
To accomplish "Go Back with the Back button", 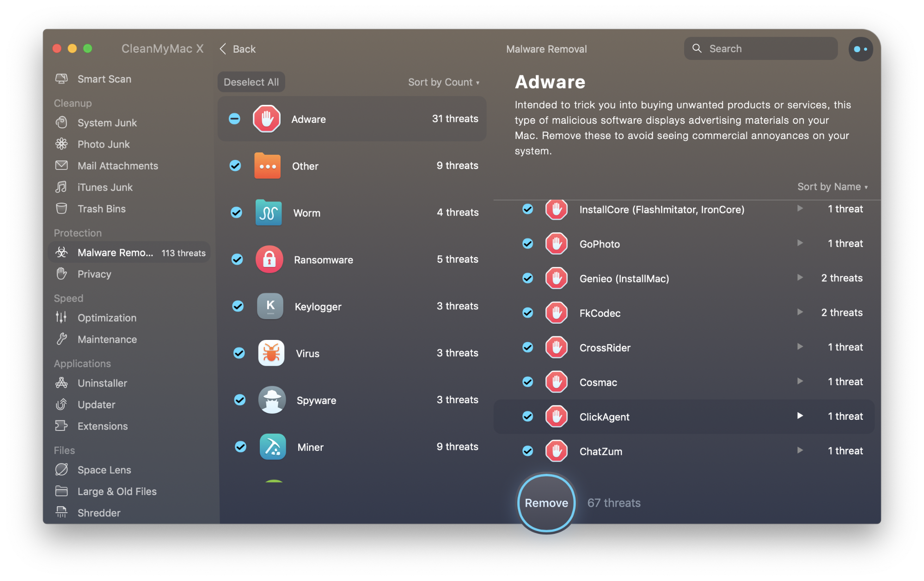I will pyautogui.click(x=238, y=49).
